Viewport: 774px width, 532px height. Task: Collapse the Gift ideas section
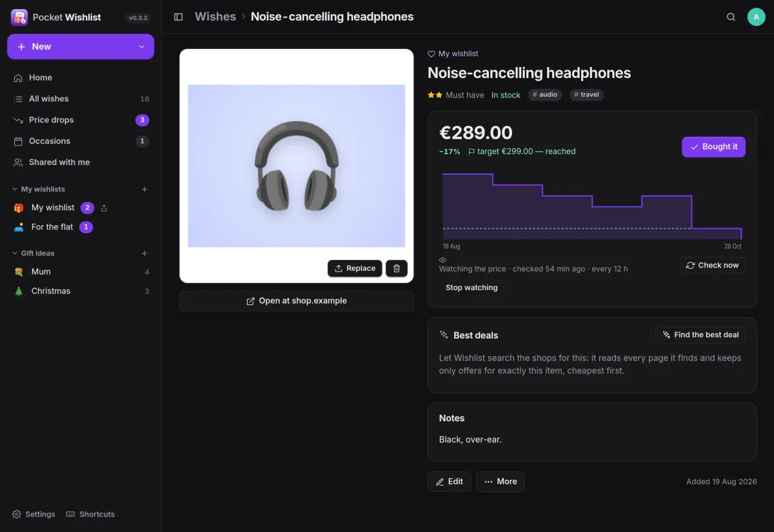click(x=34, y=253)
